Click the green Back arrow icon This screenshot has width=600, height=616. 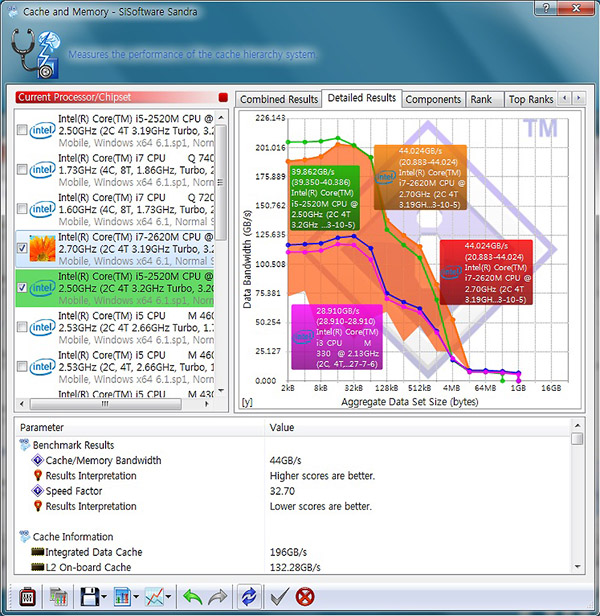(193, 597)
